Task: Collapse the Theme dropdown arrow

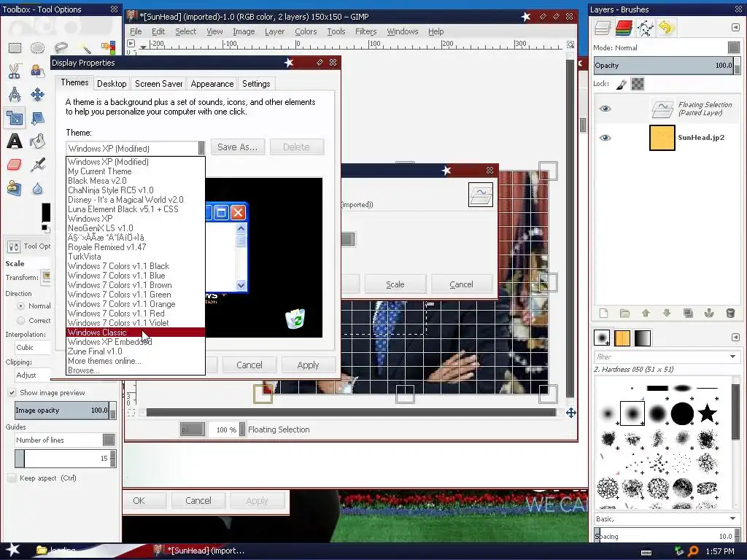Action: 201,148
